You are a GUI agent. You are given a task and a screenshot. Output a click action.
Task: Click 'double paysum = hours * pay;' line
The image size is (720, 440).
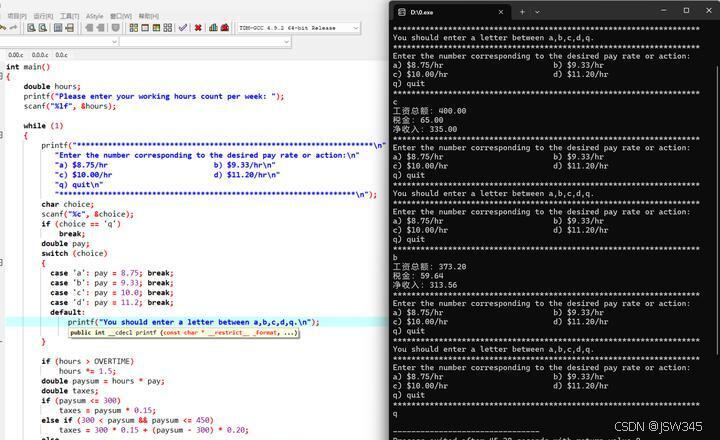tap(103, 381)
